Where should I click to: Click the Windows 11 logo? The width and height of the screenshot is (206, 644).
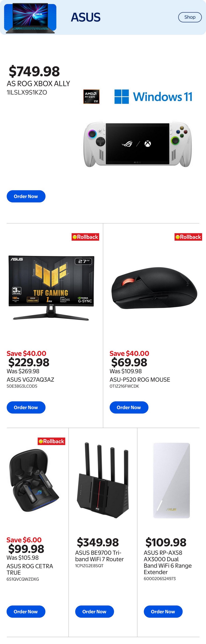tap(153, 96)
